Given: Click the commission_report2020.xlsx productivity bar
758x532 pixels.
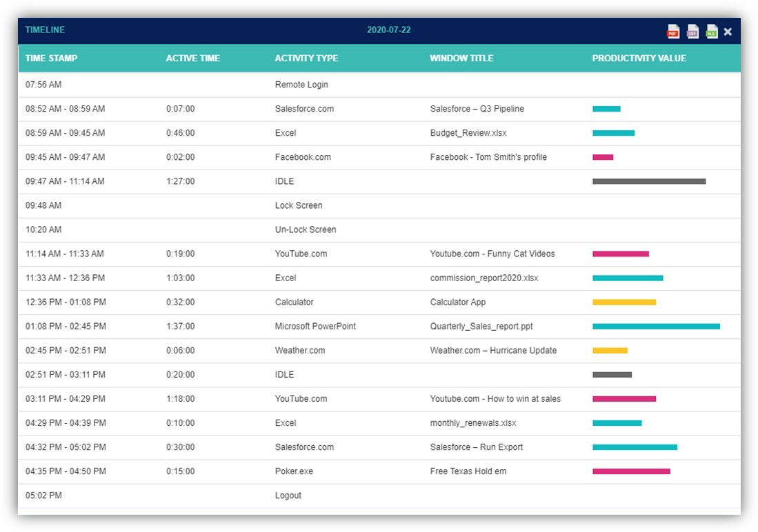Looking at the screenshot, I should tap(628, 278).
